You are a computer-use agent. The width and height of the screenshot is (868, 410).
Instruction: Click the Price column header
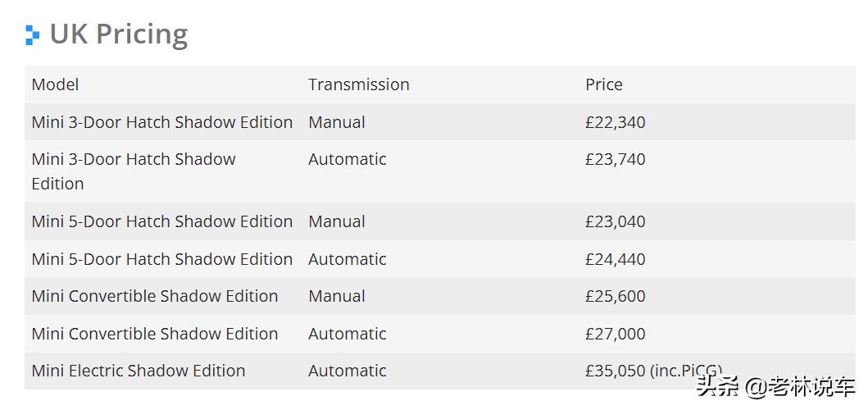click(x=603, y=84)
